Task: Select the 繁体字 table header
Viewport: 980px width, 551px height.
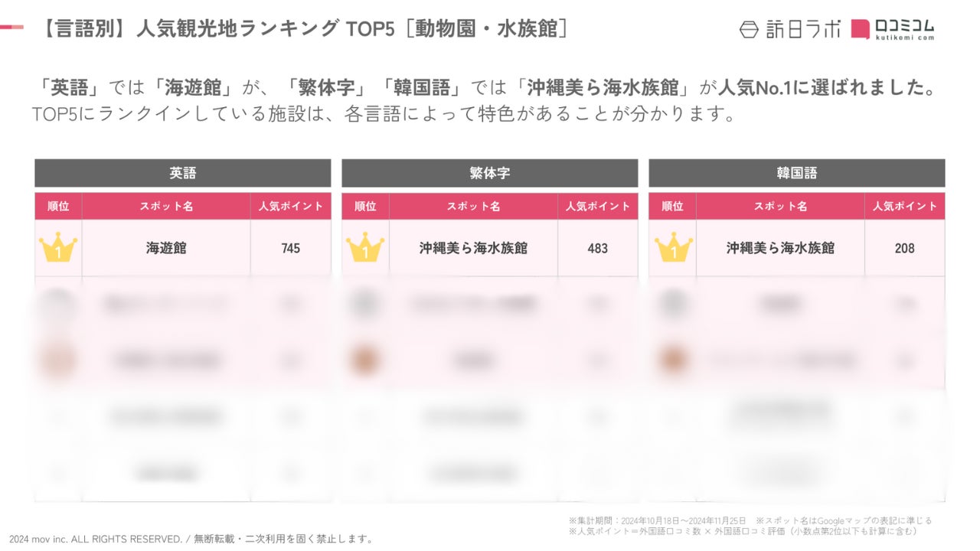Action: pos(490,173)
